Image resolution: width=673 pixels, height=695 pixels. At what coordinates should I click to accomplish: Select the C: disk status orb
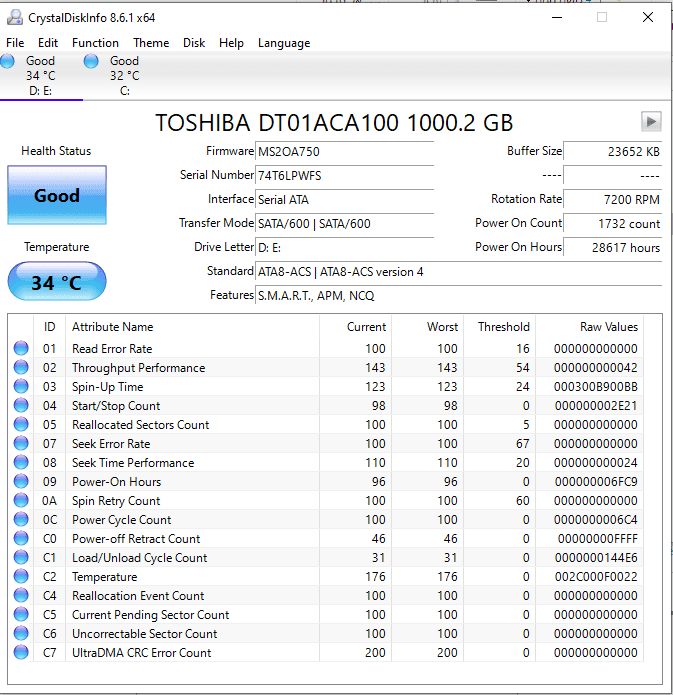[x=92, y=62]
